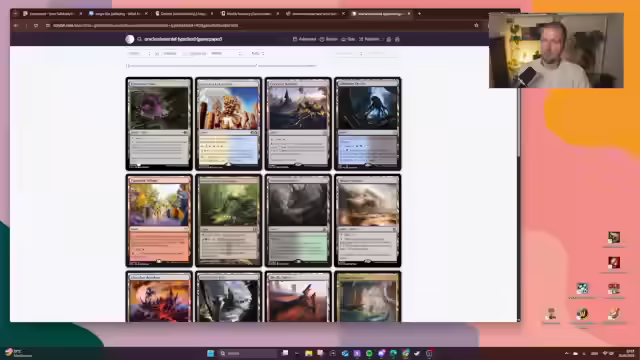The height and width of the screenshot is (360, 640).
Task: Open the first card thumbnail in results
Action: [159, 124]
